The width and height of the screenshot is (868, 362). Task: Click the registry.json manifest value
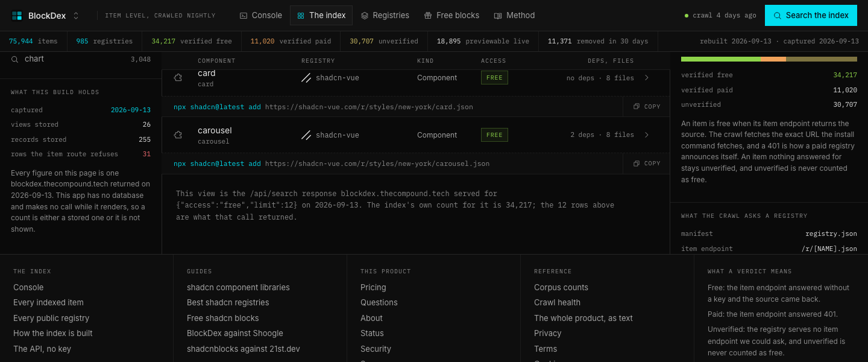pyautogui.click(x=831, y=234)
